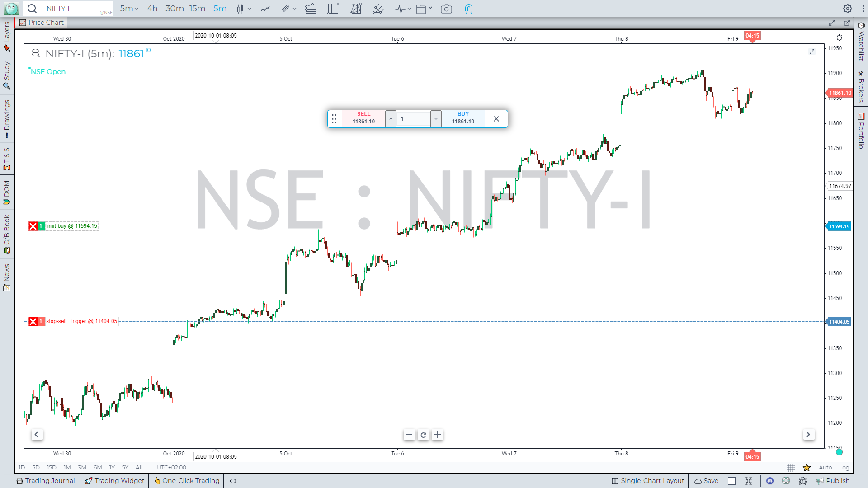
Task: Open the One-Click Trading tab
Action: pos(186,481)
